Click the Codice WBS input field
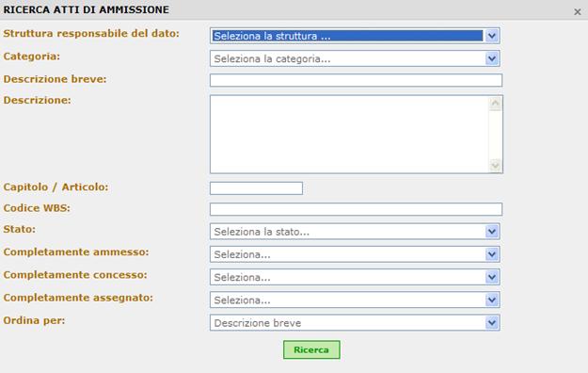This screenshot has height=373, width=588. pos(356,209)
